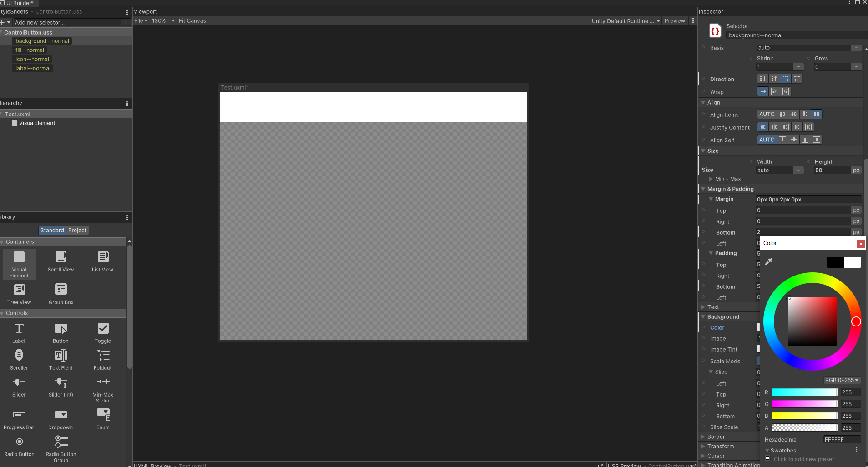
Task: Set Justify Content to space-between icon
Action: pos(797,127)
